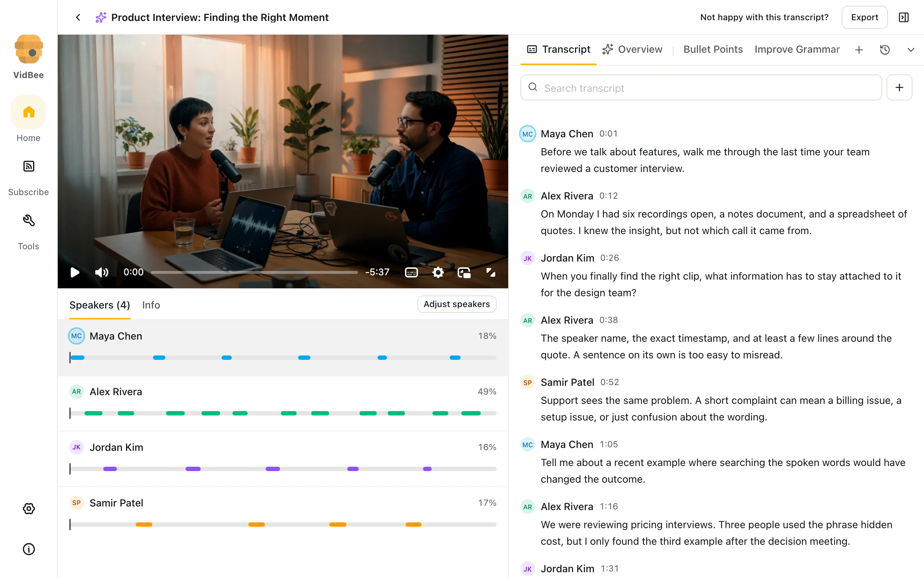Viewport: 924px width, 578px height.
Task: Mute the video volume
Action: point(101,272)
